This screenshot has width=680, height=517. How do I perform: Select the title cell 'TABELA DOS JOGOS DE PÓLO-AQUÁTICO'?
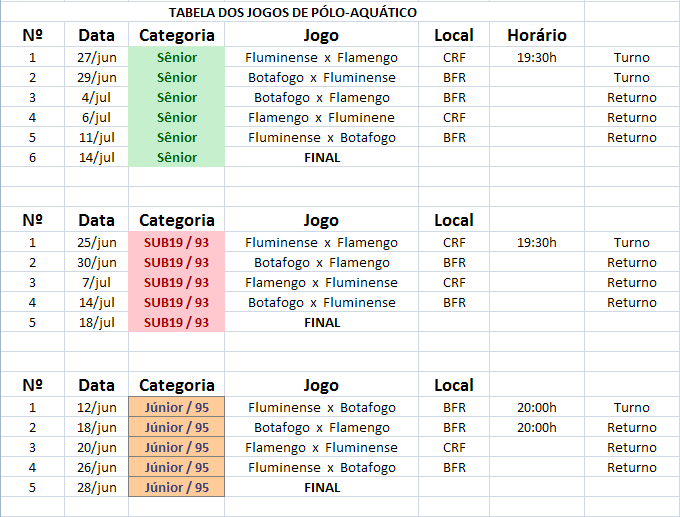pyautogui.click(x=293, y=12)
